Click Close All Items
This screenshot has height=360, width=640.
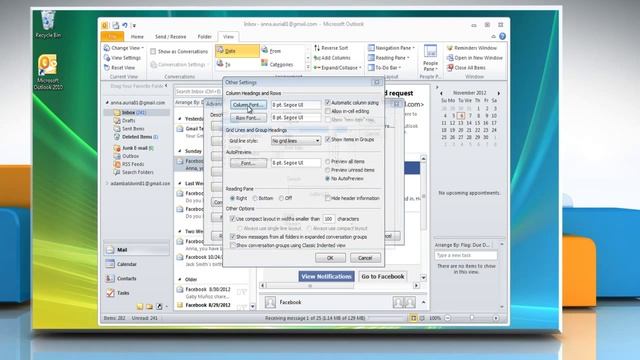coord(467,68)
